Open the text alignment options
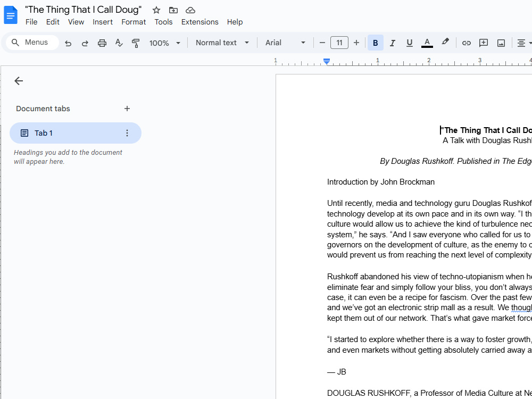 (x=524, y=43)
